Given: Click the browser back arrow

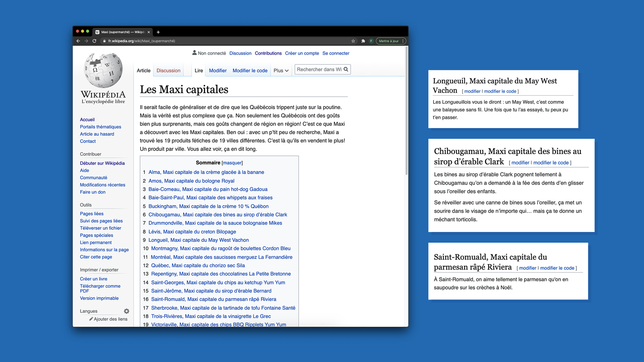Looking at the screenshot, I should [x=78, y=41].
